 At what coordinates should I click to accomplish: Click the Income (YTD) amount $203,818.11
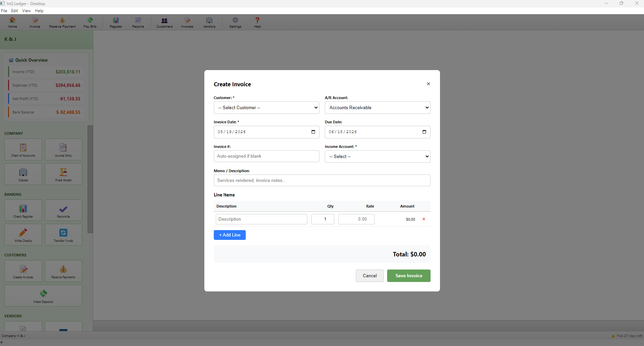click(68, 72)
